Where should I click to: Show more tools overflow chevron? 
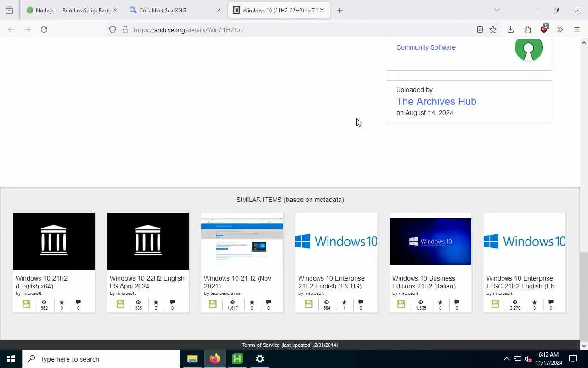(560, 29)
